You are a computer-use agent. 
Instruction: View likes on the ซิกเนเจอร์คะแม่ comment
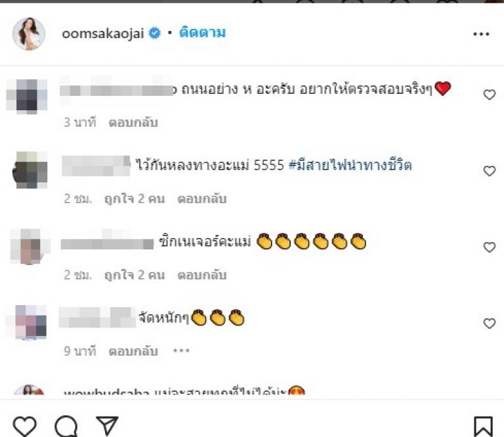[135, 275]
